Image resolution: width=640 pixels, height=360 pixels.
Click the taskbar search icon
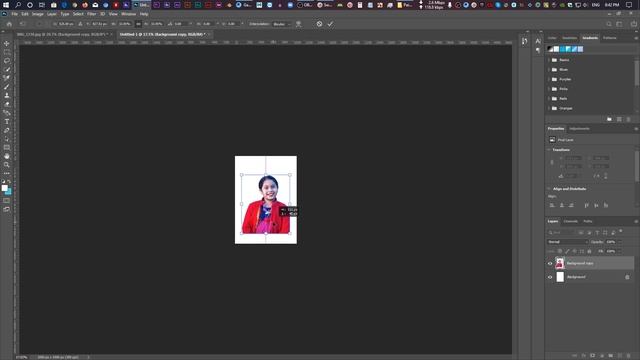18,5
